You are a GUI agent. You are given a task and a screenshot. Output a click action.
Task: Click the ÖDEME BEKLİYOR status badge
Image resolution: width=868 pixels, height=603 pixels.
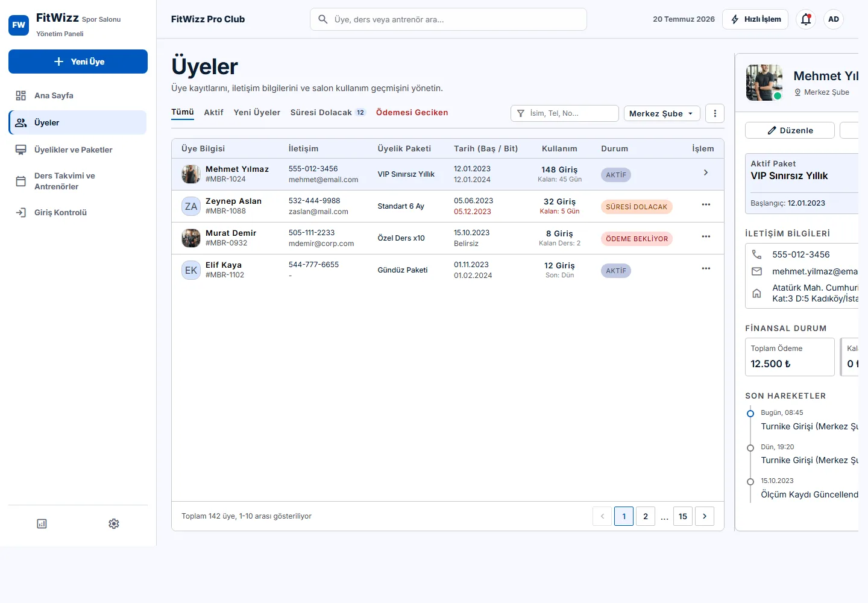click(x=637, y=239)
